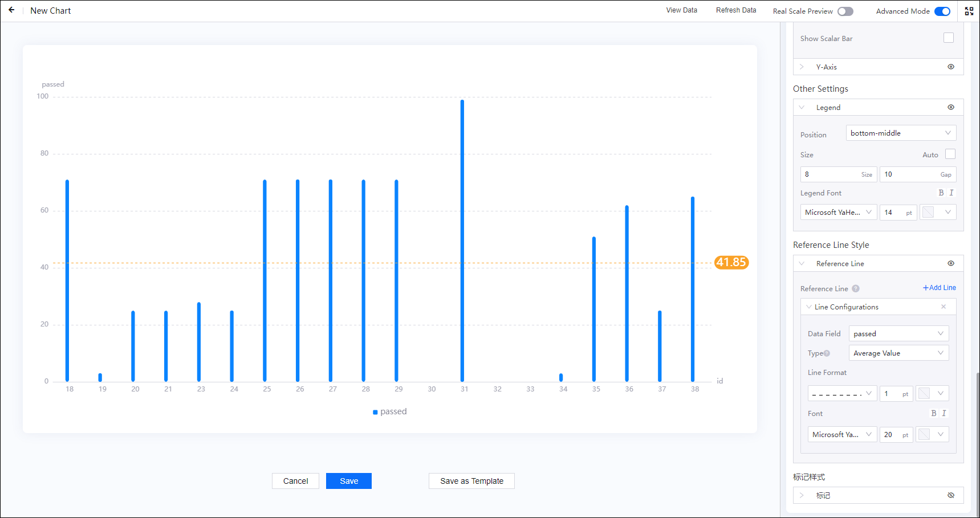This screenshot has height=518, width=980.
Task: Click the fullscreen icon in top bar
Action: 969,11
